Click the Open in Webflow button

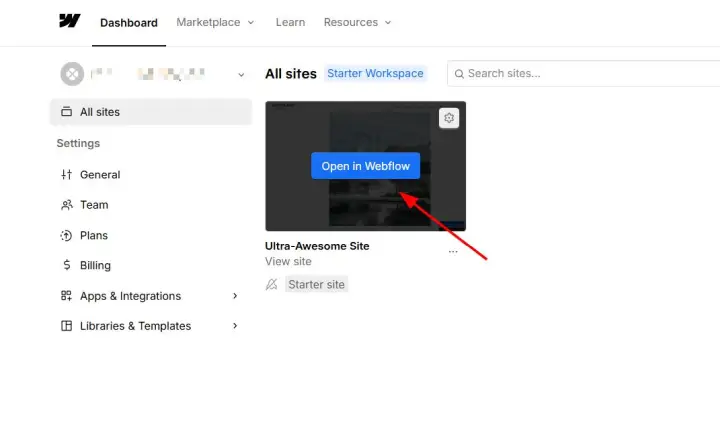[366, 166]
